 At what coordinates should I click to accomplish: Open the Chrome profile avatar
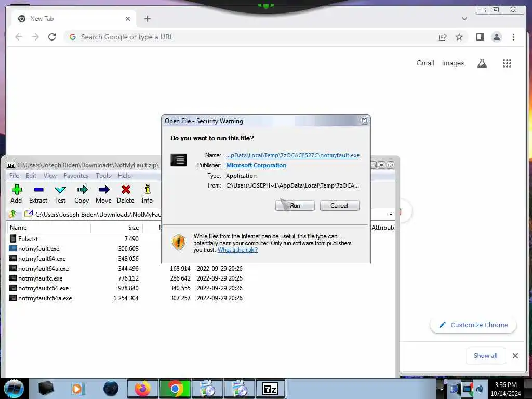click(496, 37)
